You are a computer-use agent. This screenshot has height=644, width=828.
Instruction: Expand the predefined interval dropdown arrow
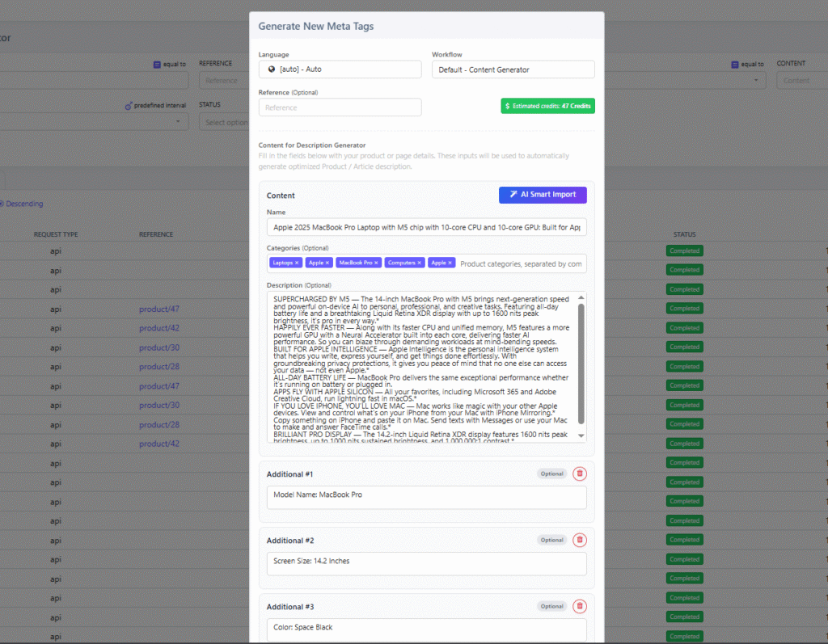(178, 122)
